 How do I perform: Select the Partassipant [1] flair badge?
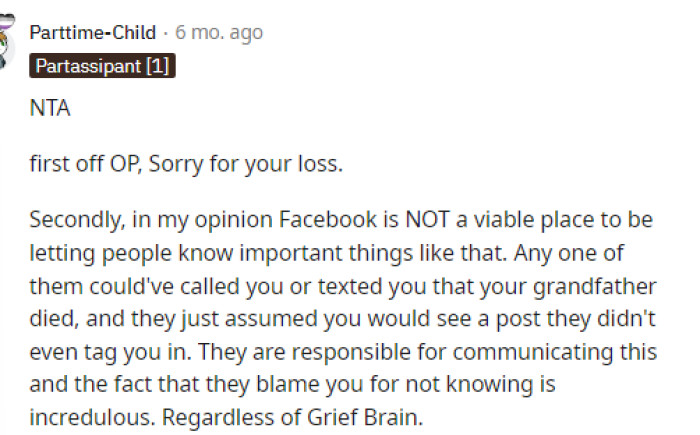pyautogui.click(x=102, y=66)
